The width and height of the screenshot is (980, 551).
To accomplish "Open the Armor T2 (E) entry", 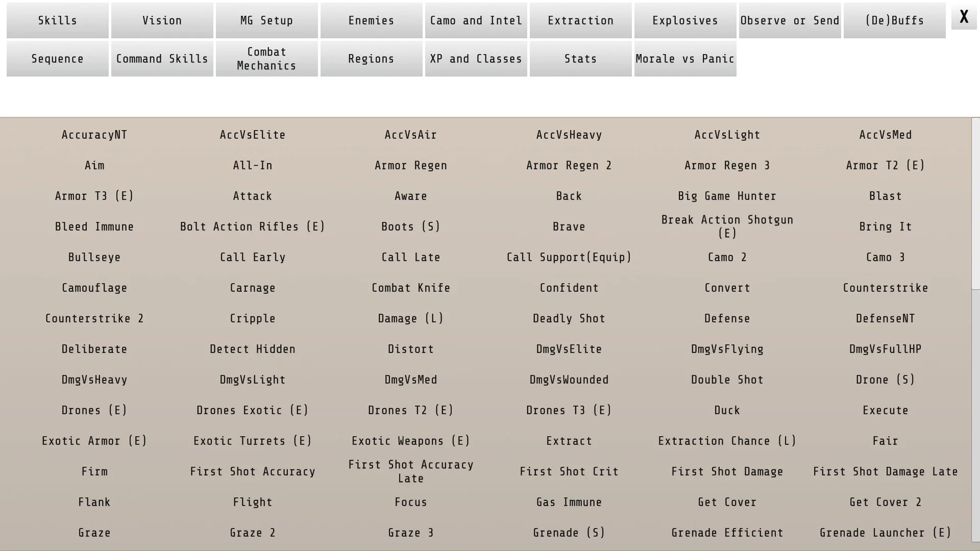I will coord(886,165).
